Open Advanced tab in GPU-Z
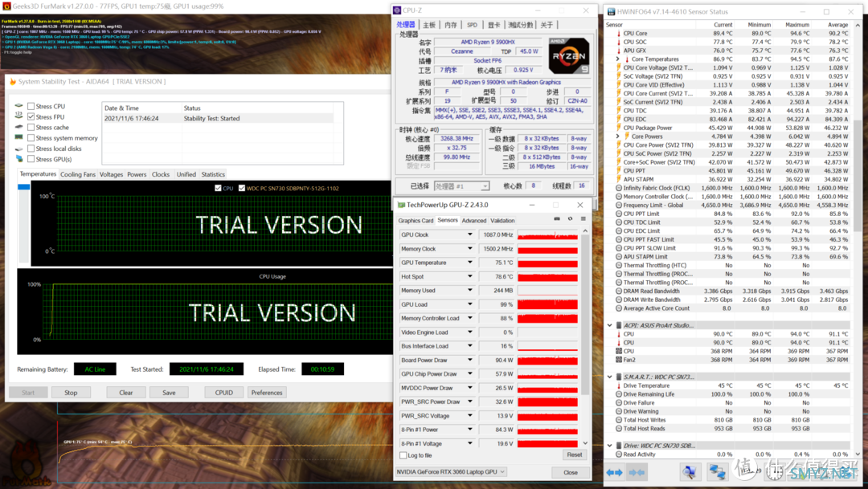Image resolution: width=868 pixels, height=489 pixels. [474, 220]
